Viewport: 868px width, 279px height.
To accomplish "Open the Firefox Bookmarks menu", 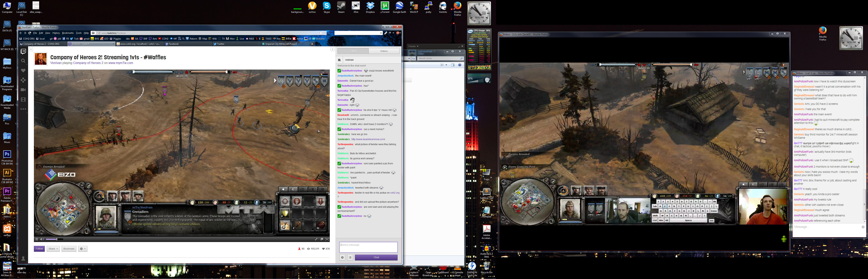I will coord(68,33).
